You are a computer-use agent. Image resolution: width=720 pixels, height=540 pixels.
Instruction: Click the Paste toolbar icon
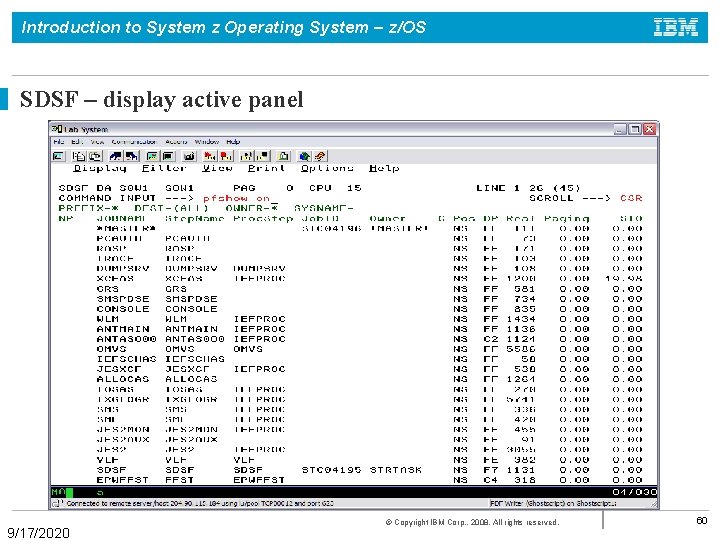(95, 156)
